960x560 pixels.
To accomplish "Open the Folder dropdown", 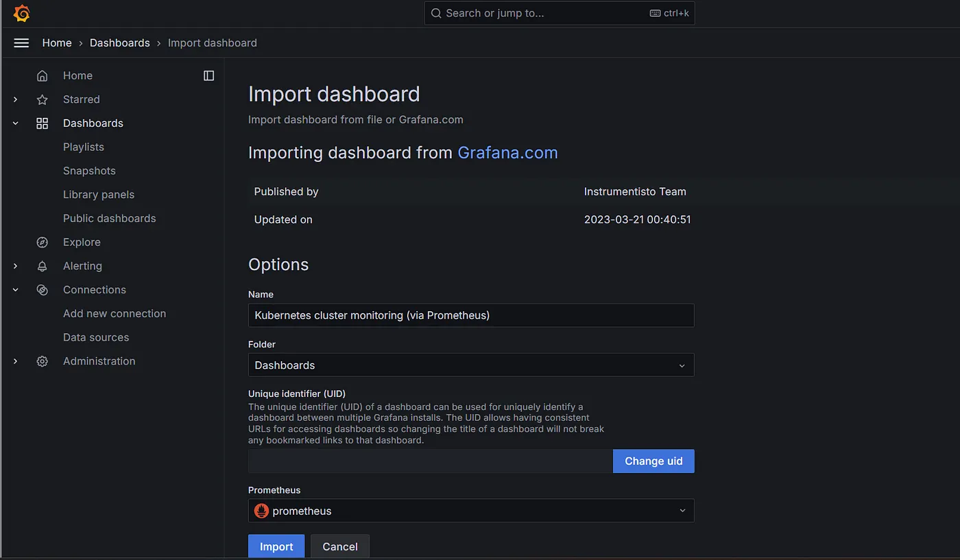I will pyautogui.click(x=471, y=365).
